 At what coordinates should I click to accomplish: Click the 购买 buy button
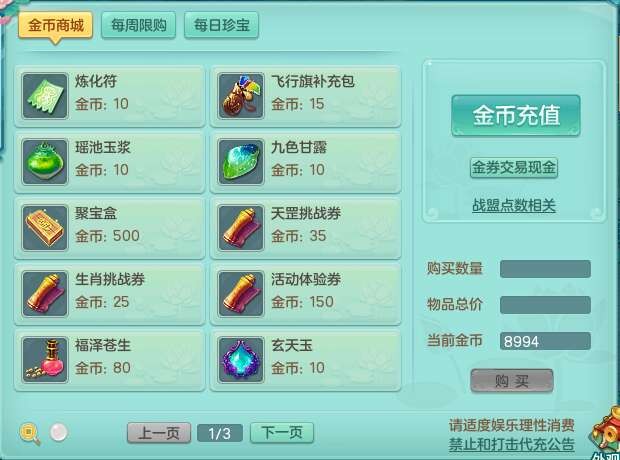pos(512,381)
